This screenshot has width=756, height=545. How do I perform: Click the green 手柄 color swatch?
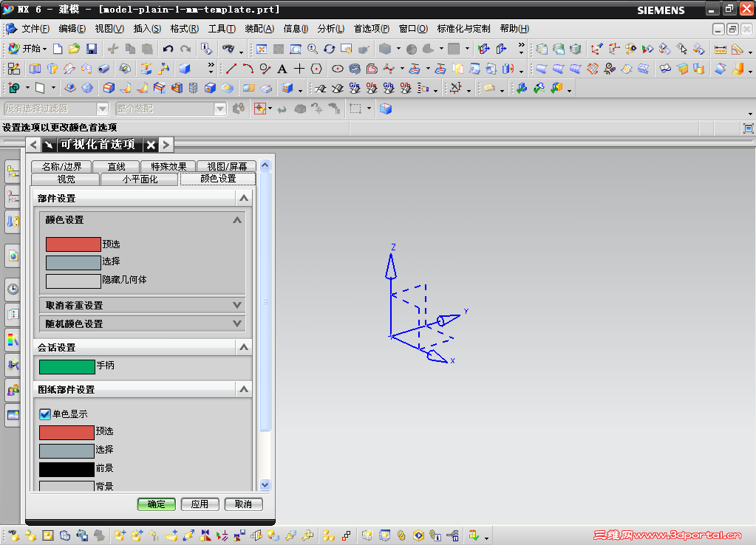coord(65,366)
